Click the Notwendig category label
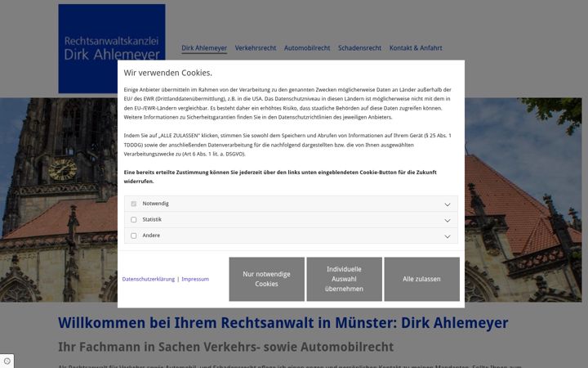 tap(155, 204)
